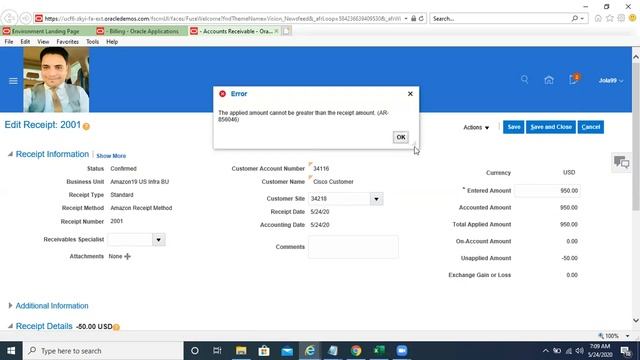
Task: Click the Save button
Action: tap(513, 127)
